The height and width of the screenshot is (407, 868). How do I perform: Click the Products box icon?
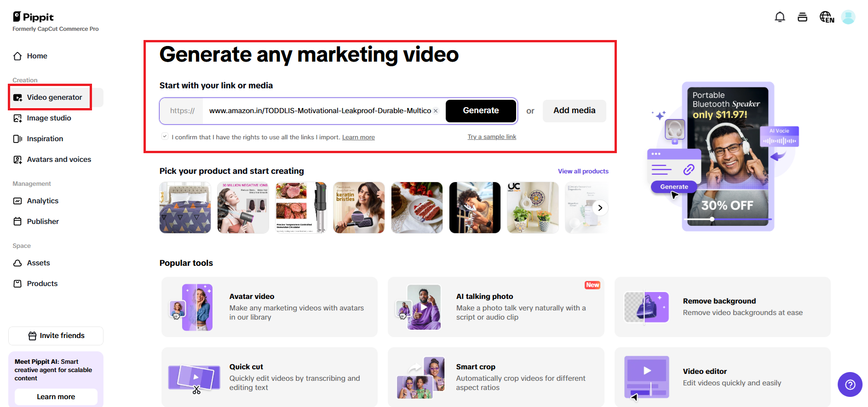17,284
